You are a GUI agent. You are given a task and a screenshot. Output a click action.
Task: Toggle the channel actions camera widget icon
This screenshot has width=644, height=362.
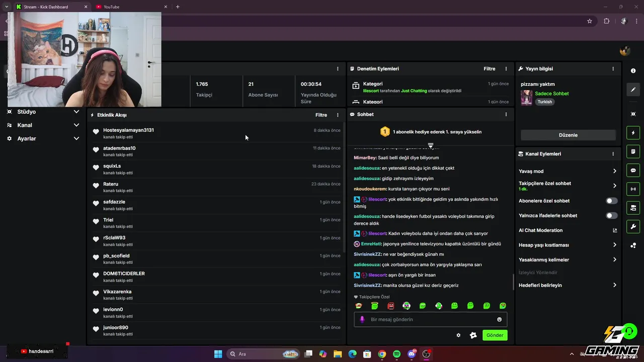tap(633, 208)
